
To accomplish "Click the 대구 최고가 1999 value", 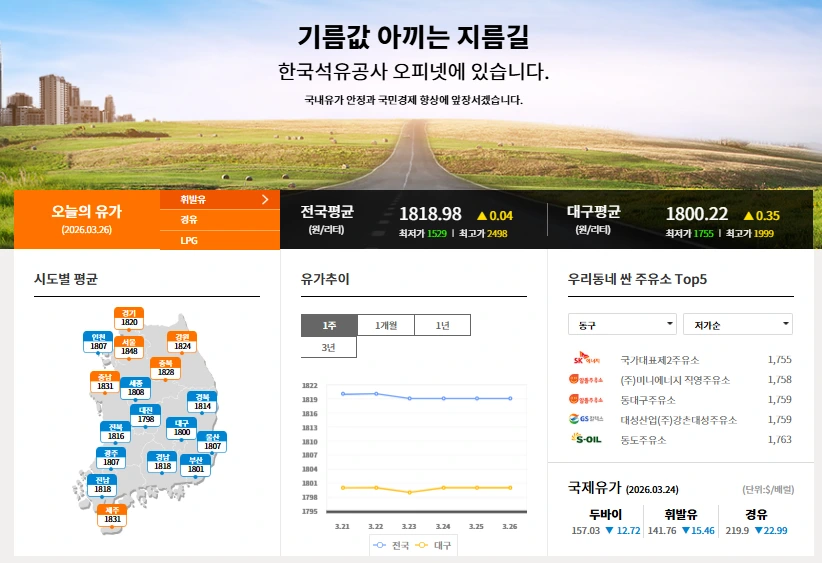I will (x=764, y=234).
